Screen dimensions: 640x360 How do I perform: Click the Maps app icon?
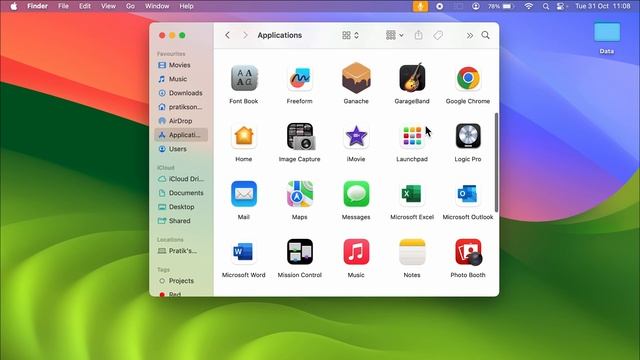299,194
